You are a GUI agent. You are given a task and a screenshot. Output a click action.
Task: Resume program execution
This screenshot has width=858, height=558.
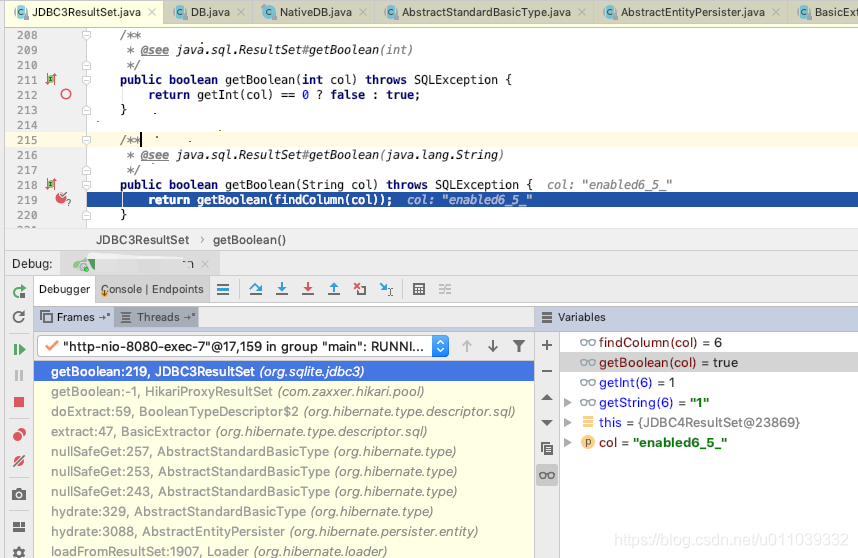pos(19,349)
